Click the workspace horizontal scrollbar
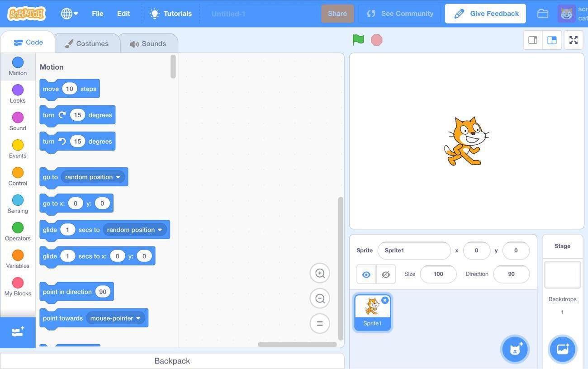588x369 pixels. point(297,345)
